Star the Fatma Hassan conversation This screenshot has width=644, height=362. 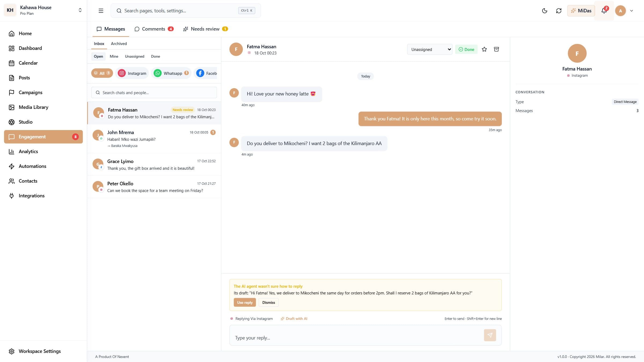[x=484, y=49]
